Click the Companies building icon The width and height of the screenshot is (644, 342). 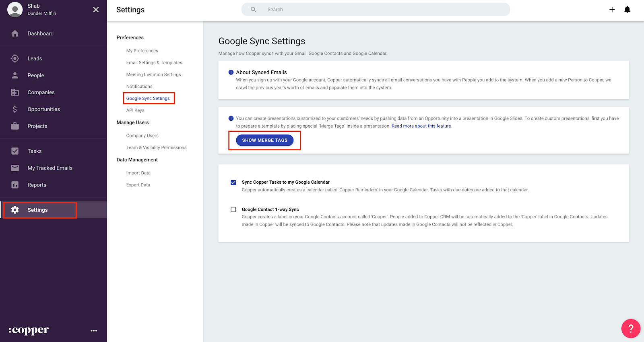tap(15, 92)
